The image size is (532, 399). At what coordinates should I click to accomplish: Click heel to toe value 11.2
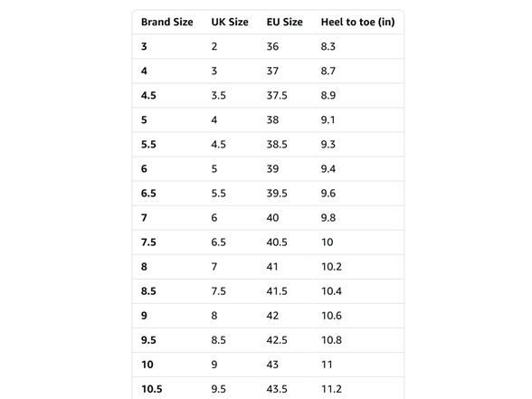click(331, 388)
